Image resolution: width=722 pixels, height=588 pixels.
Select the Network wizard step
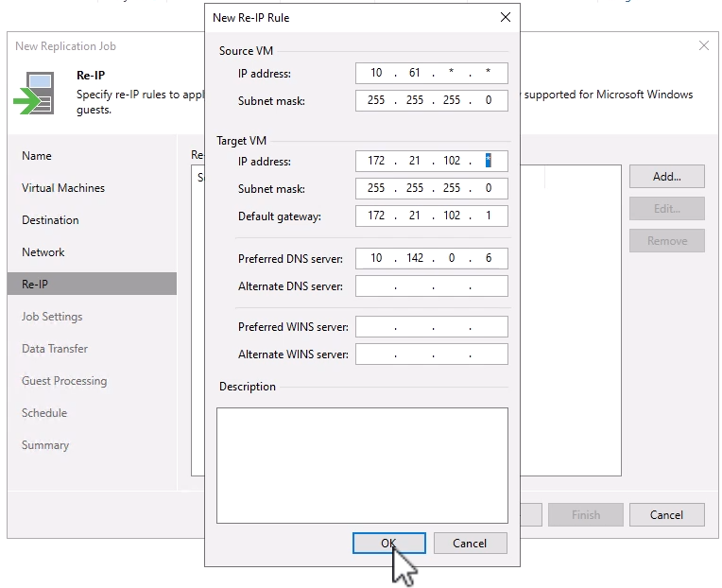pos(43,252)
